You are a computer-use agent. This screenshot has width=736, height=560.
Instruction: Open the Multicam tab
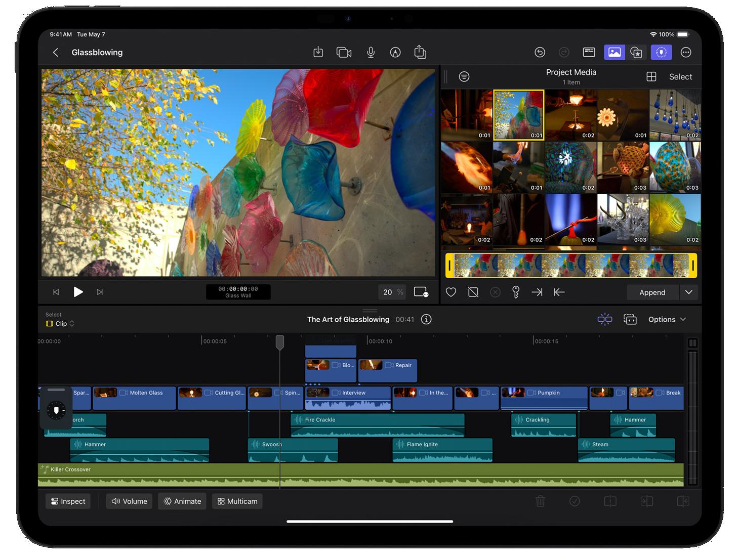tap(237, 501)
